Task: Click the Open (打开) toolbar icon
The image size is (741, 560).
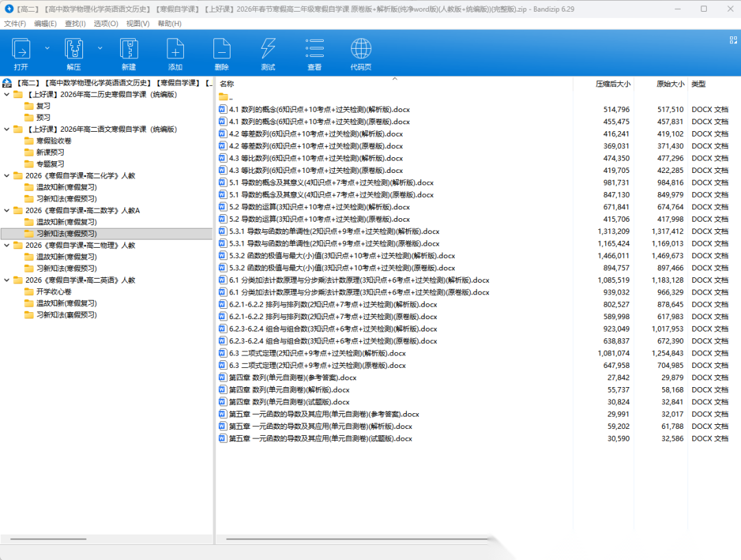Action: pyautogui.click(x=21, y=49)
